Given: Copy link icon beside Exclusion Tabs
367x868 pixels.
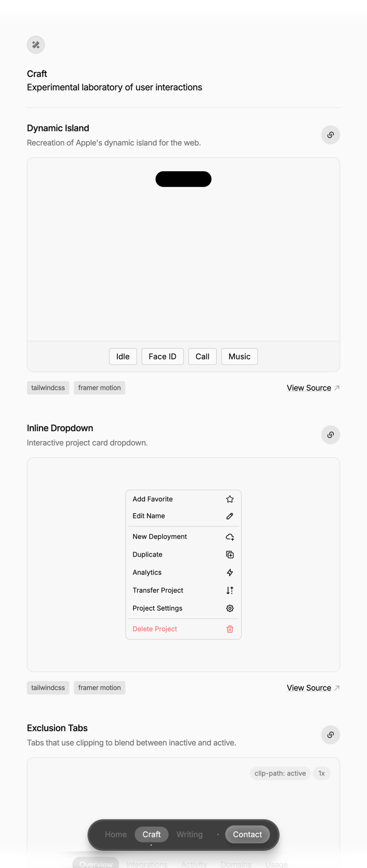Looking at the screenshot, I should point(330,735).
